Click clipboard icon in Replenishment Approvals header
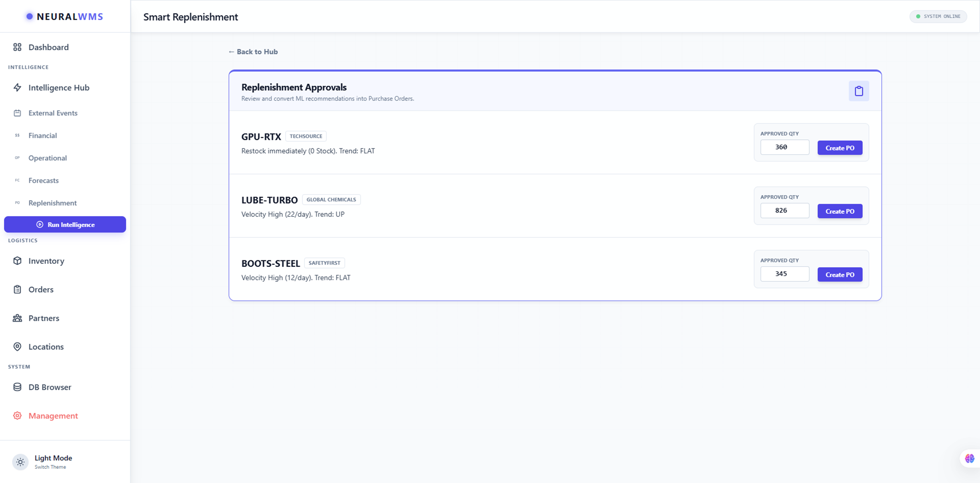 click(x=858, y=91)
